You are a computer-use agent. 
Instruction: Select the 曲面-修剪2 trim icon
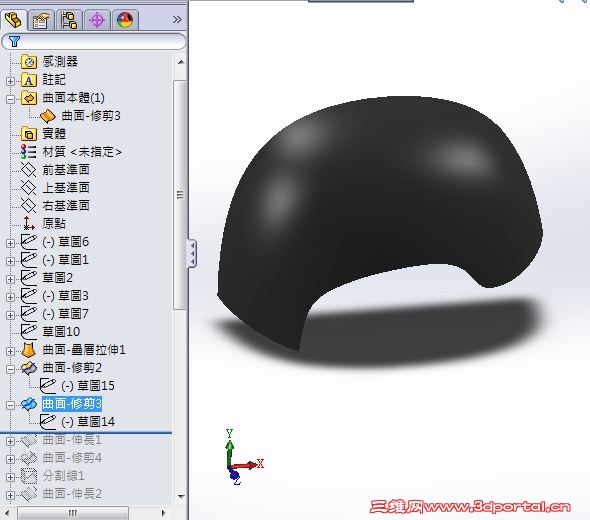[x=29, y=368]
